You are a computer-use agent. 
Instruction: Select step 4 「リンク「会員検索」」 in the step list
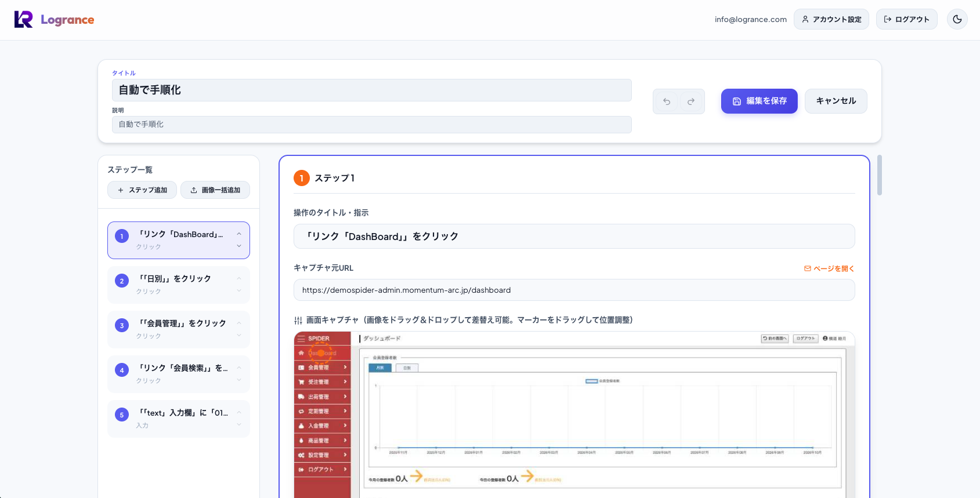click(179, 374)
